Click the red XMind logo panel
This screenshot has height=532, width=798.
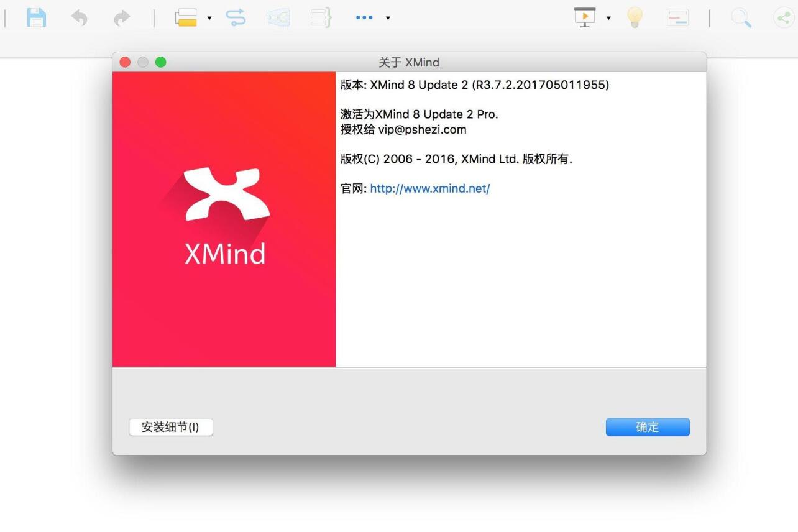pyautogui.click(x=224, y=219)
